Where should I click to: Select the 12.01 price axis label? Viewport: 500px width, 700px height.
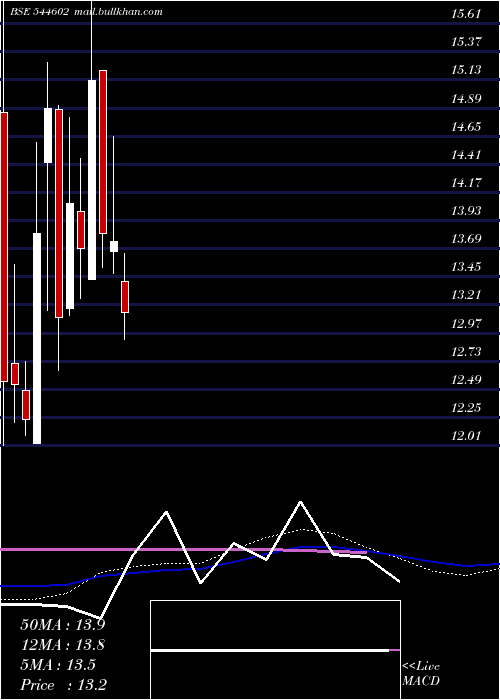pyautogui.click(x=466, y=436)
